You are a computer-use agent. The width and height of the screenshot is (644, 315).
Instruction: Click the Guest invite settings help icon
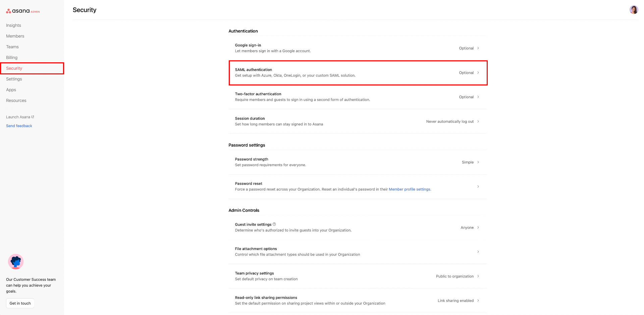point(274,224)
